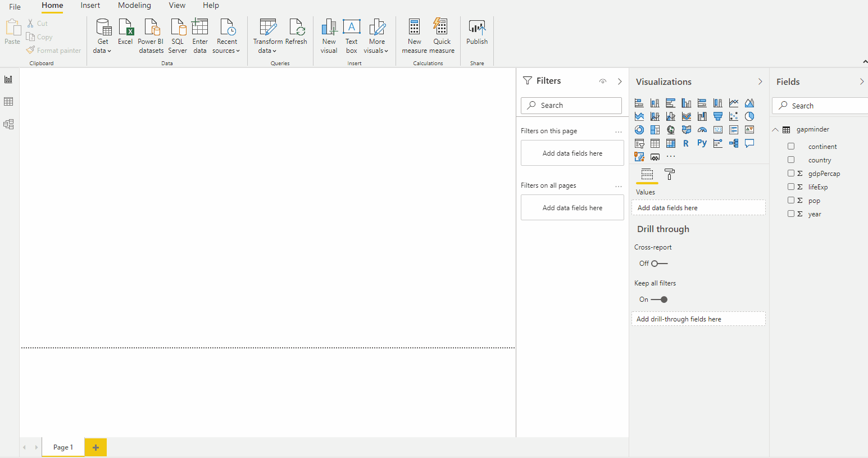Tick the lifeExp field checkbox
The width and height of the screenshot is (868, 458).
coord(791,187)
